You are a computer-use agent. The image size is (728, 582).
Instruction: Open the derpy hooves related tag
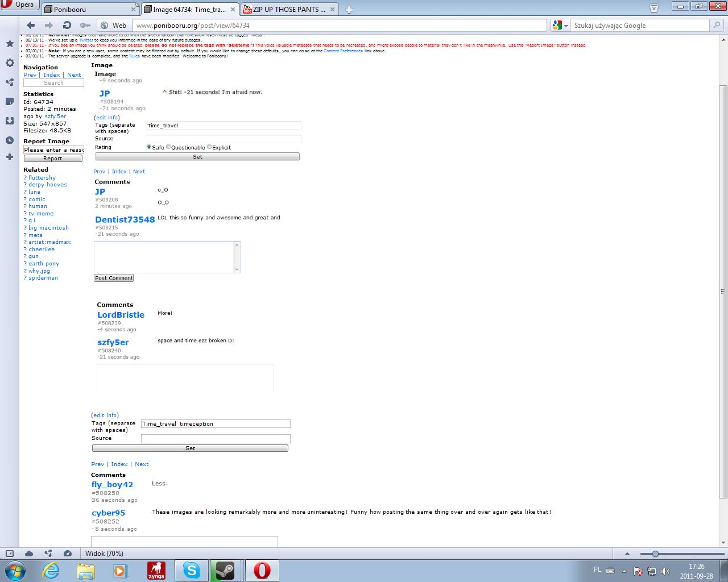(48, 185)
